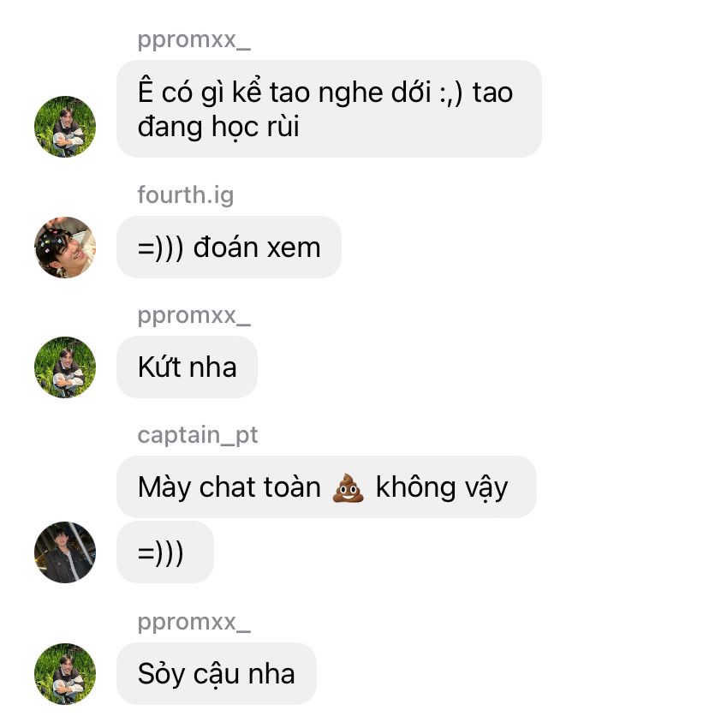The width and height of the screenshot is (709, 728).
Task: Click fourth.ig profile avatar
Action: pos(65,247)
